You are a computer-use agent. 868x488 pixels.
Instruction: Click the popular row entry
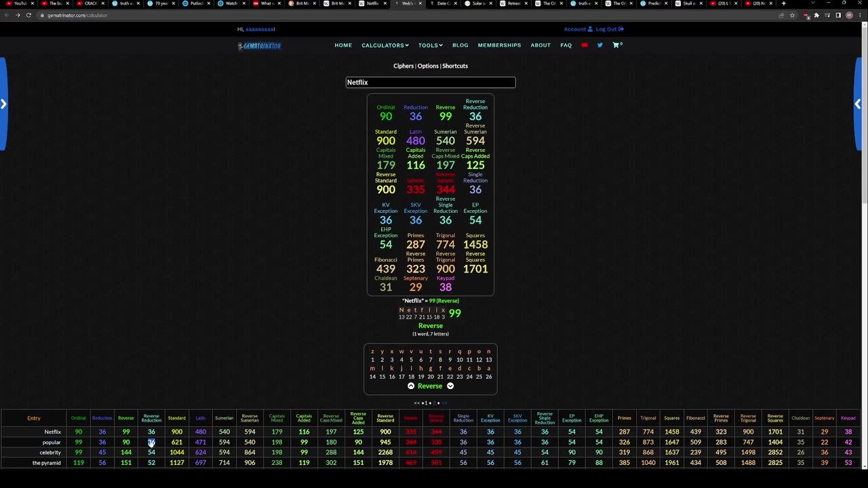pos(52,443)
